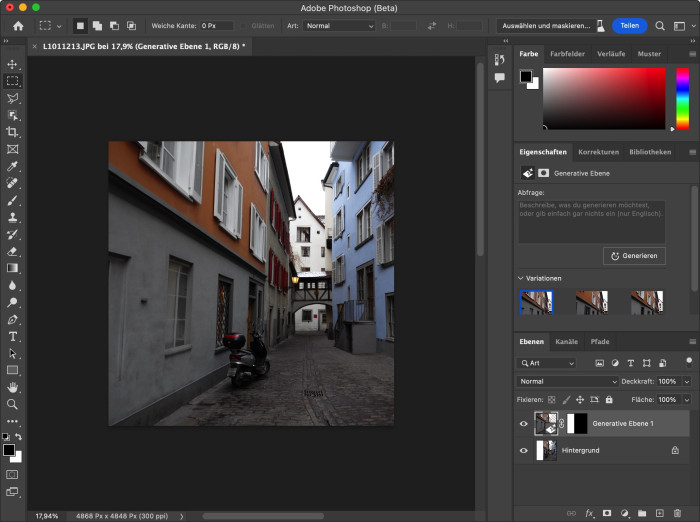
Task: Select the Move tool
Action: [12, 64]
